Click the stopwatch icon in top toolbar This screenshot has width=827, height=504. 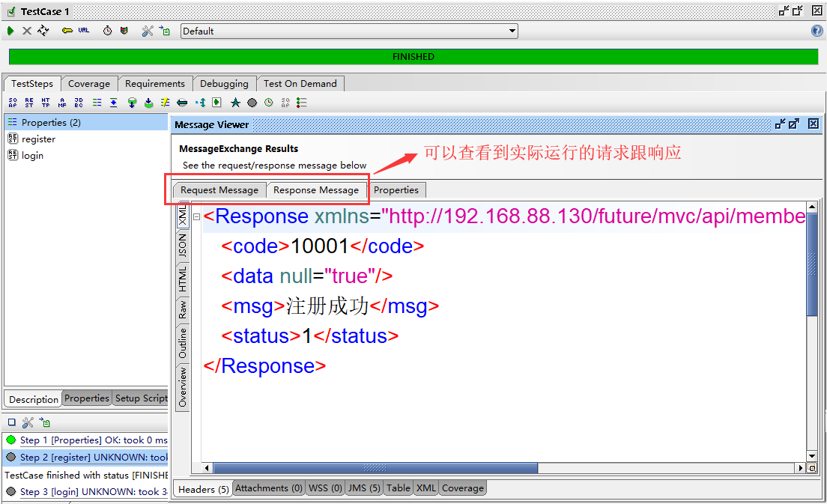click(x=107, y=31)
